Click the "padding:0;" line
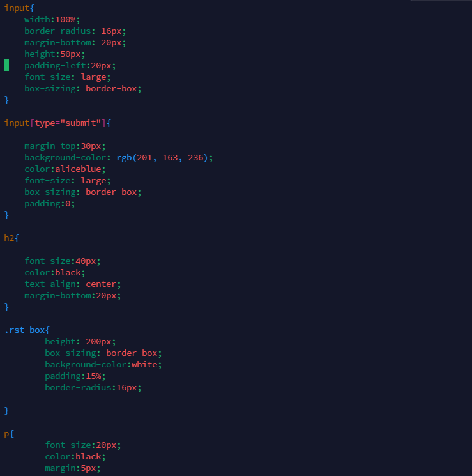This screenshot has width=472, height=476. point(49,204)
